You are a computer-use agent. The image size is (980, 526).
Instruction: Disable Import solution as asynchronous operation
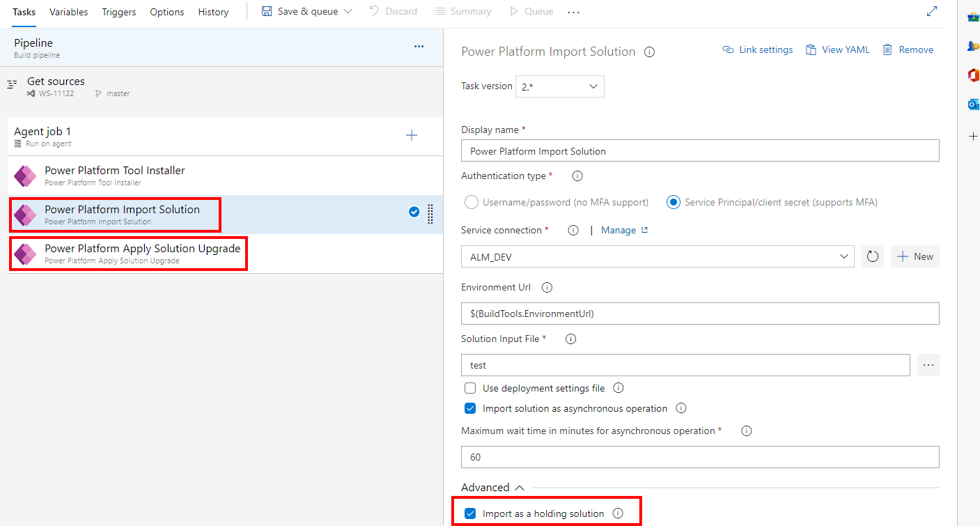pos(470,408)
